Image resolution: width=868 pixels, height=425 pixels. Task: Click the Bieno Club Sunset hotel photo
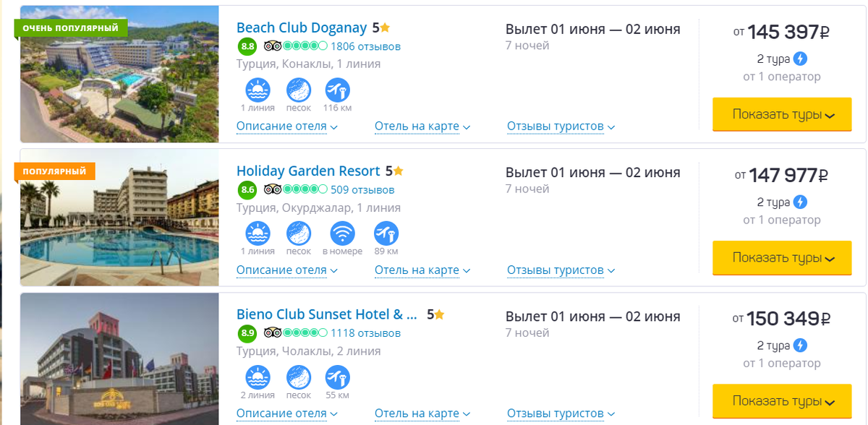(x=119, y=359)
